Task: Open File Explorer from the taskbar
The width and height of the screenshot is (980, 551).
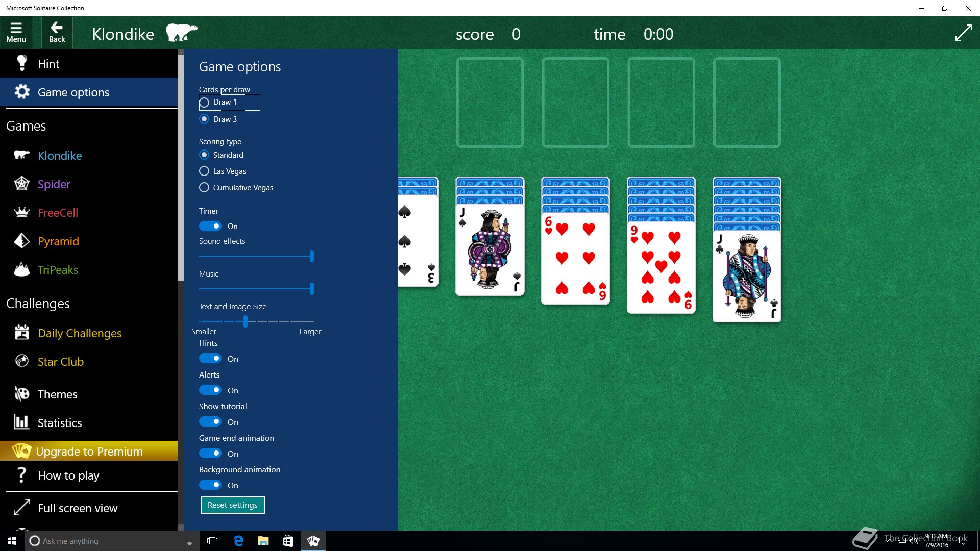Action: coord(263,541)
